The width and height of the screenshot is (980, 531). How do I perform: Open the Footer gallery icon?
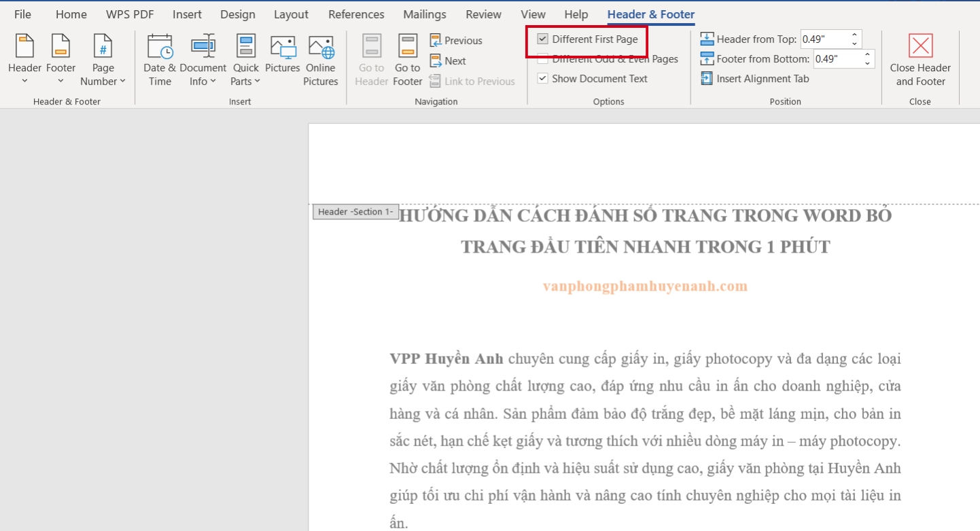[60, 45]
